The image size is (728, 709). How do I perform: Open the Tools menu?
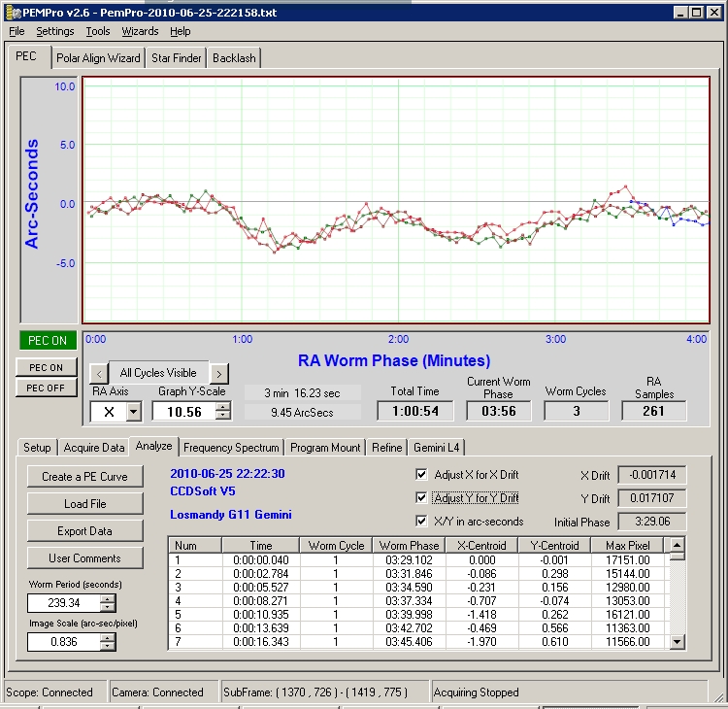pyautogui.click(x=98, y=31)
